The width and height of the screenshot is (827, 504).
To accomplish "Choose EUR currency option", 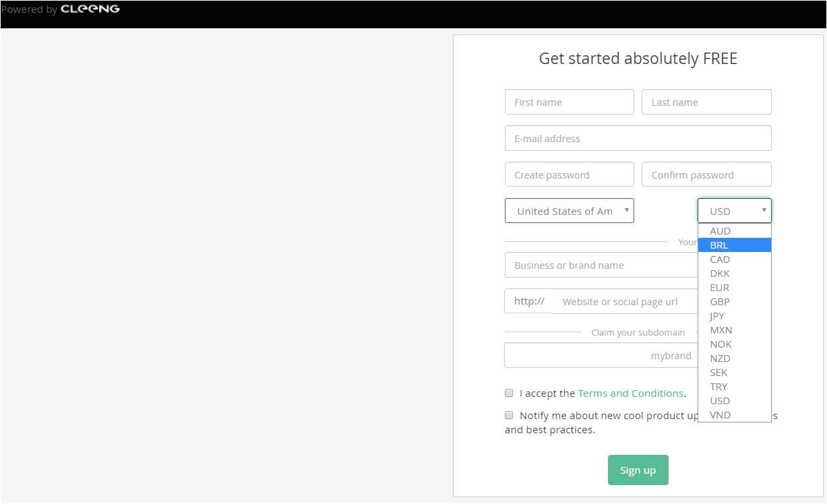I will 735,288.
